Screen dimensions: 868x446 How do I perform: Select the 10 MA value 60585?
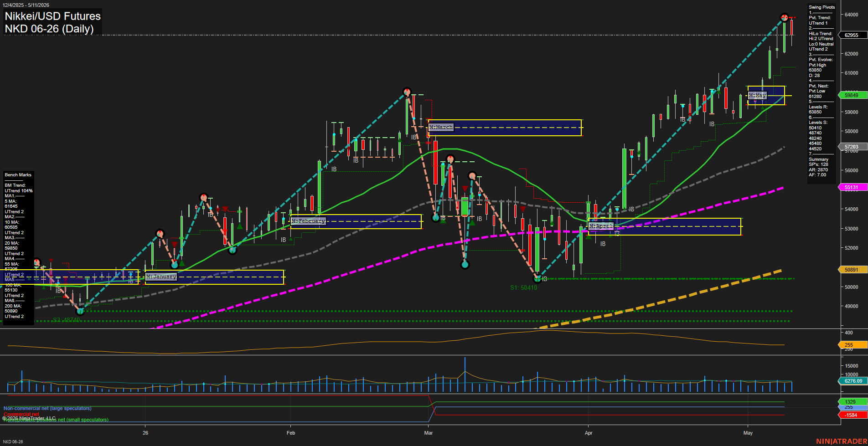11,227
